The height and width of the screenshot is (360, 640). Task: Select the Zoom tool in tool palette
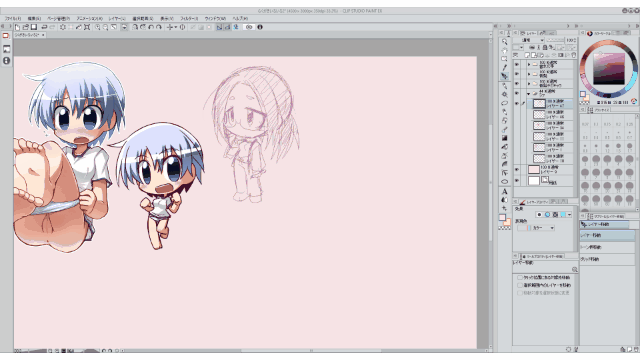click(505, 42)
